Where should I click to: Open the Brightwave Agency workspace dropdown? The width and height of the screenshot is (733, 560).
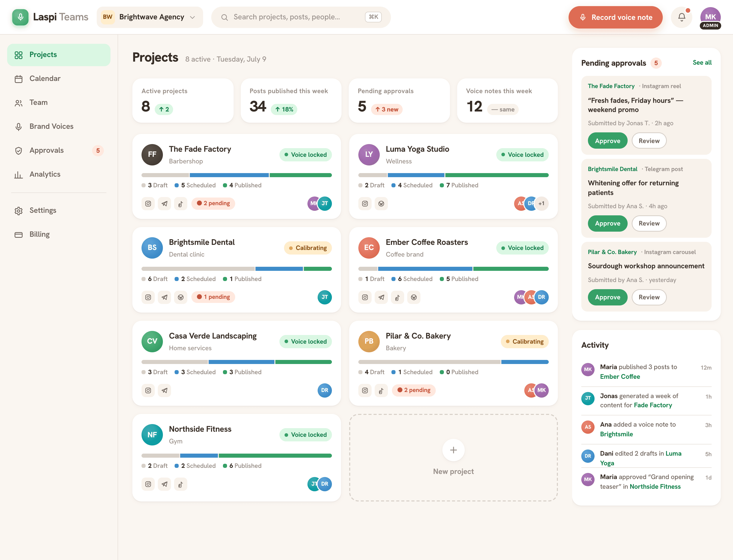[x=150, y=17]
